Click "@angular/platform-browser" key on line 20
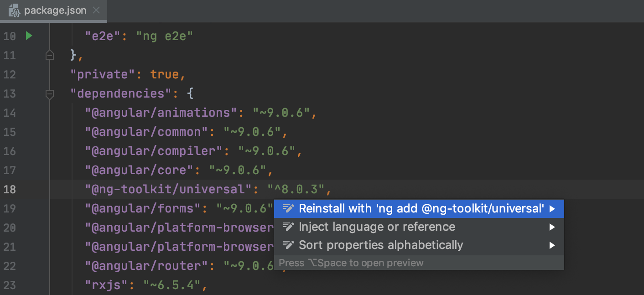The height and width of the screenshot is (295, 644). (179, 228)
